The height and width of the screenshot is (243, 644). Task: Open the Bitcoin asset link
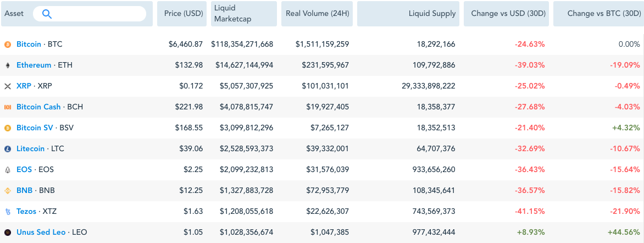coord(29,44)
